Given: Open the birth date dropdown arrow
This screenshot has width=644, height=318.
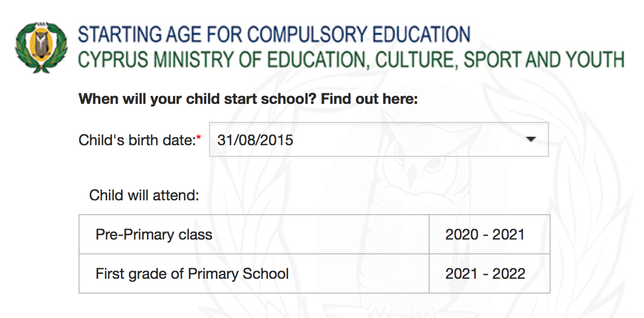Looking at the screenshot, I should point(530,140).
